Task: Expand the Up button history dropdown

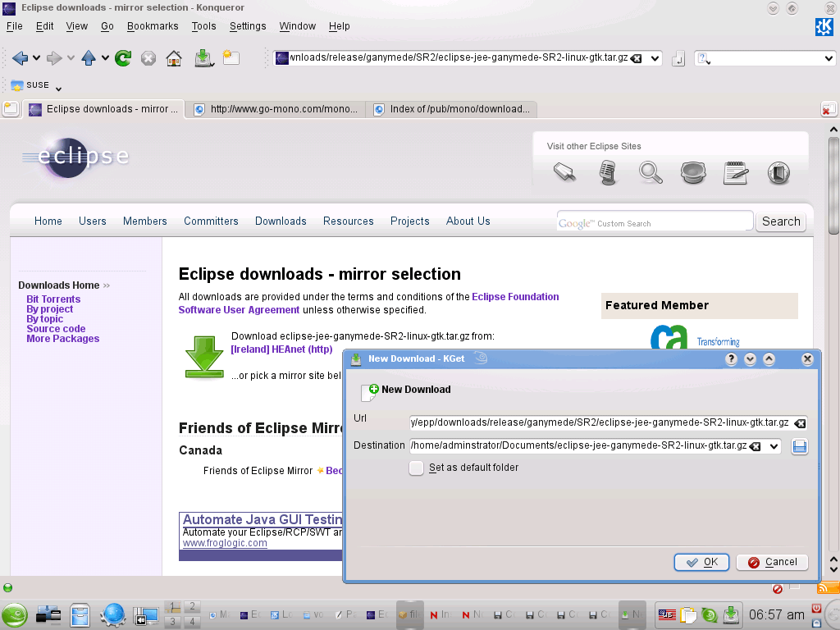Action: click(x=105, y=58)
